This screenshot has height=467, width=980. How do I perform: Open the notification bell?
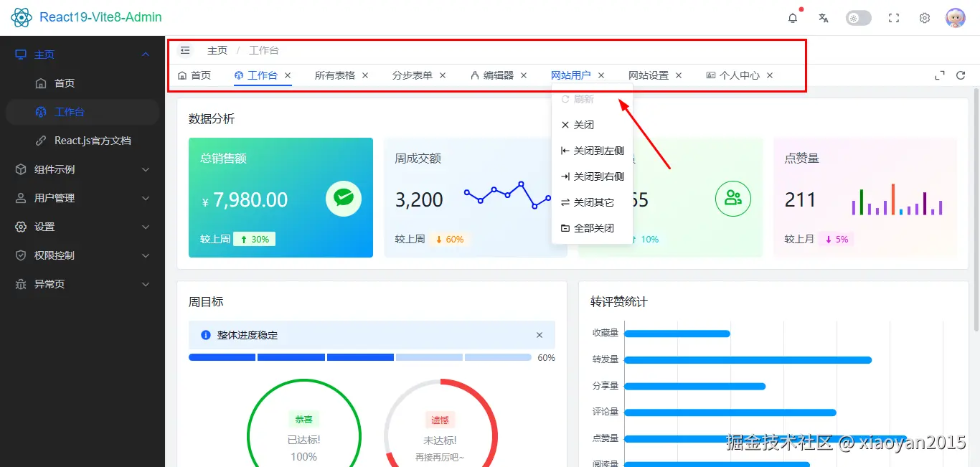click(x=793, y=18)
